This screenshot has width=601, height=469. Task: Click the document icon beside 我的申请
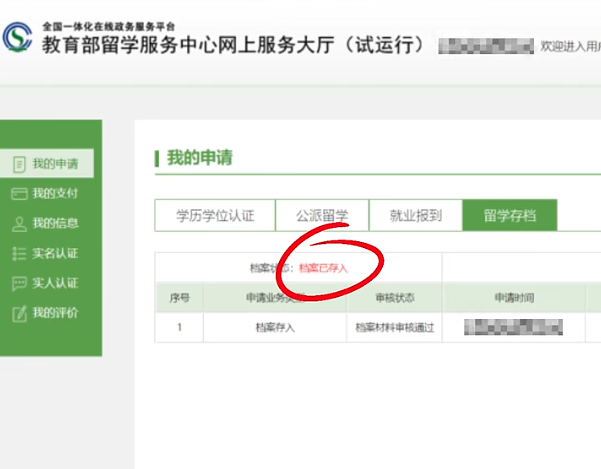pyautogui.click(x=17, y=163)
